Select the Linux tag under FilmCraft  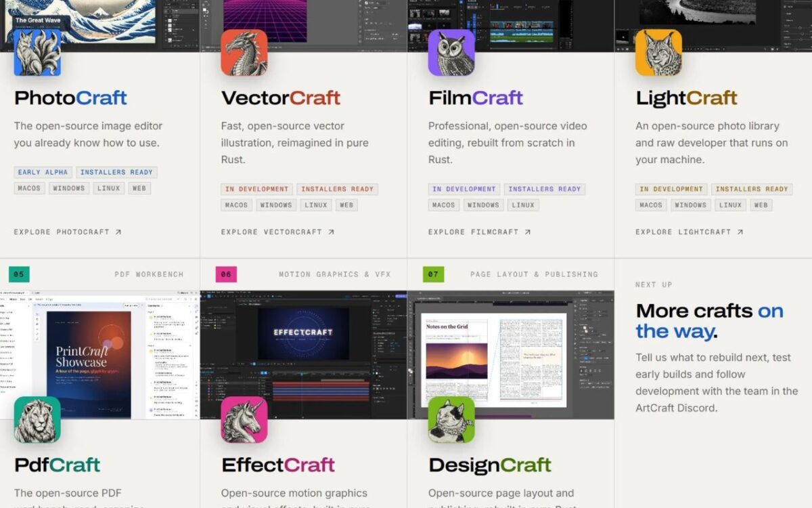pos(523,205)
